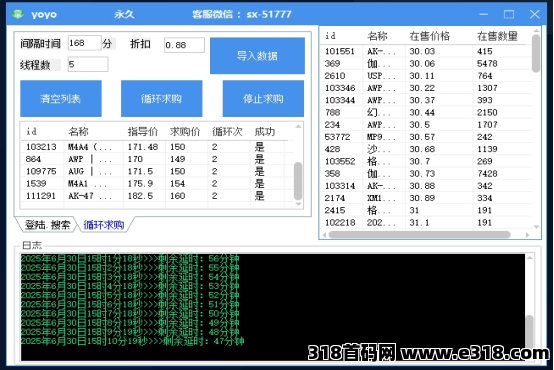Sort by 在售价格 column header
The image size is (554, 370).
click(429, 36)
